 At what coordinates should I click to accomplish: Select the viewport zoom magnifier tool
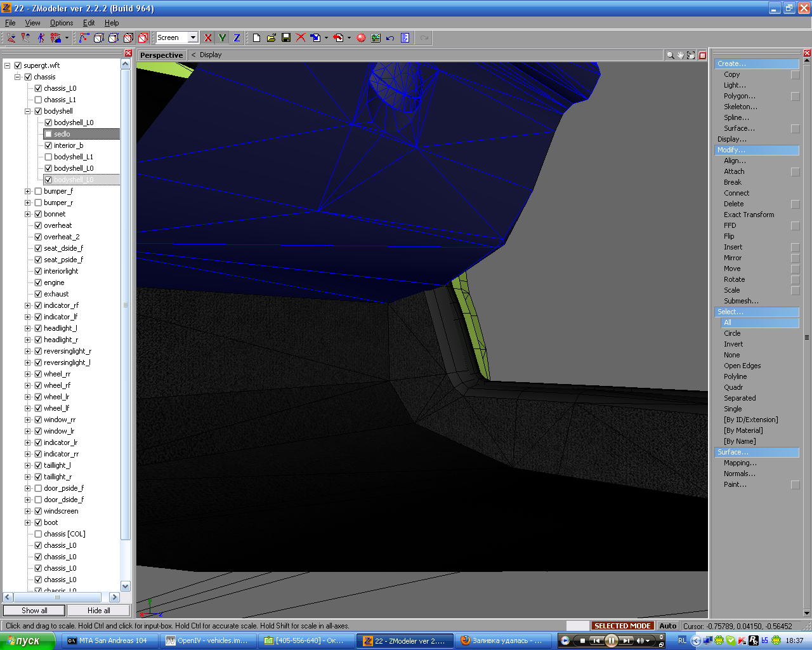point(670,55)
